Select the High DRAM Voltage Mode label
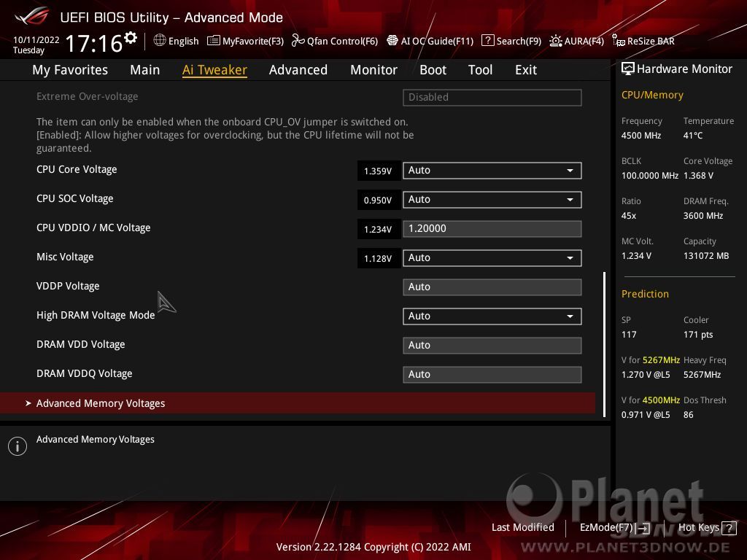Screen dimensions: 747x560 pos(96,315)
